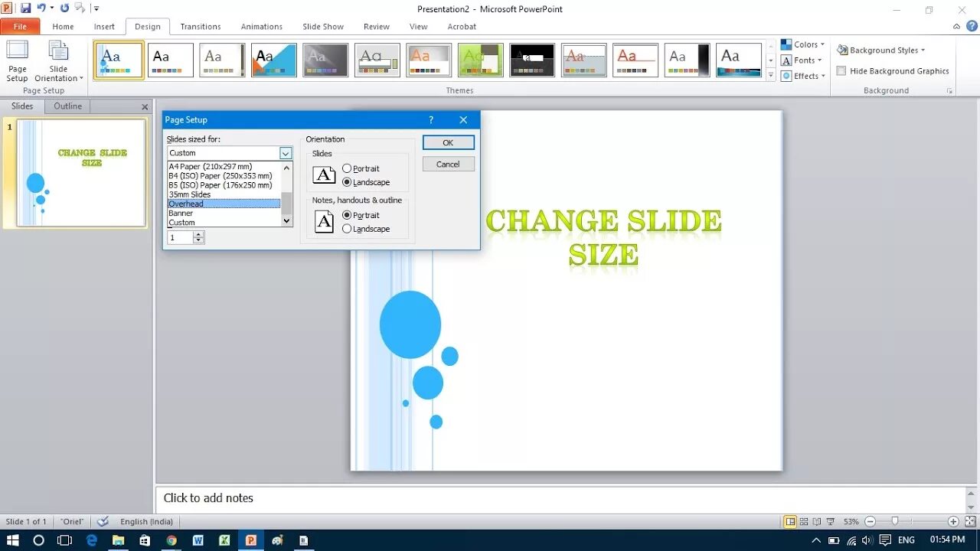The height and width of the screenshot is (551, 980).
Task: Choose A4 Paper (210x297 mm) option
Action: click(224, 167)
